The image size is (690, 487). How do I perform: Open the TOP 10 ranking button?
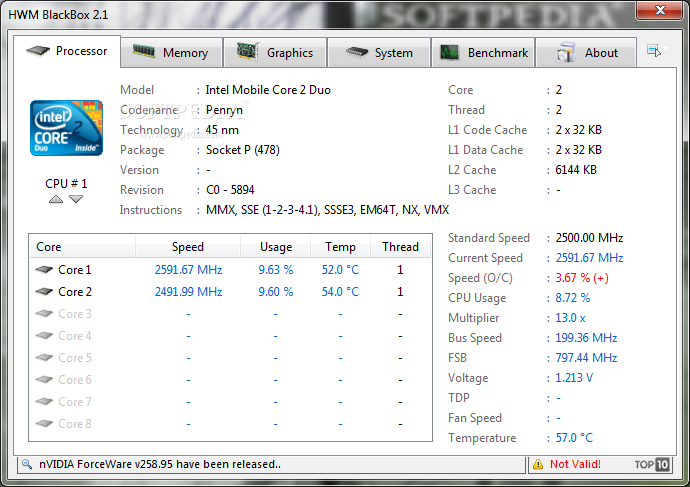652,464
